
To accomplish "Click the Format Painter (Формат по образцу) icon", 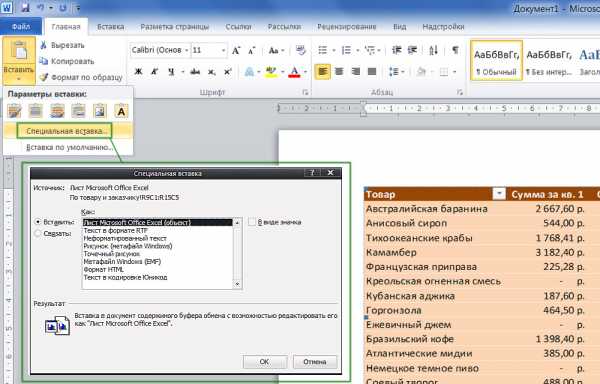I will pos(44,77).
